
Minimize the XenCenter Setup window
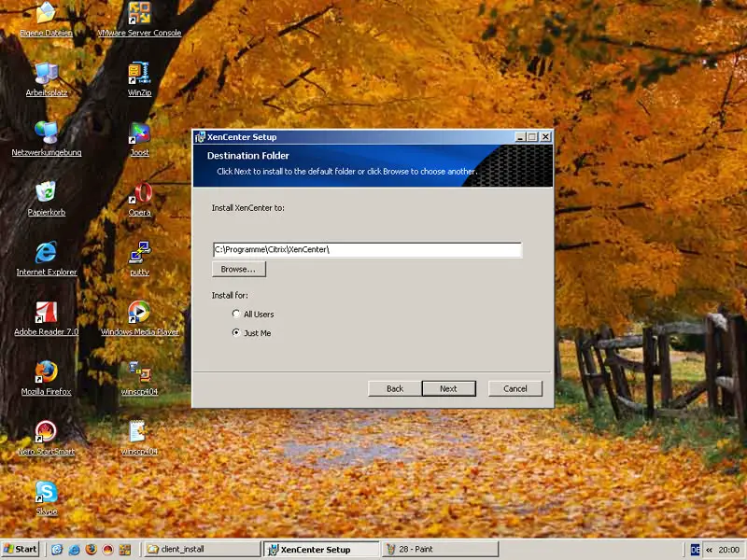click(521, 137)
